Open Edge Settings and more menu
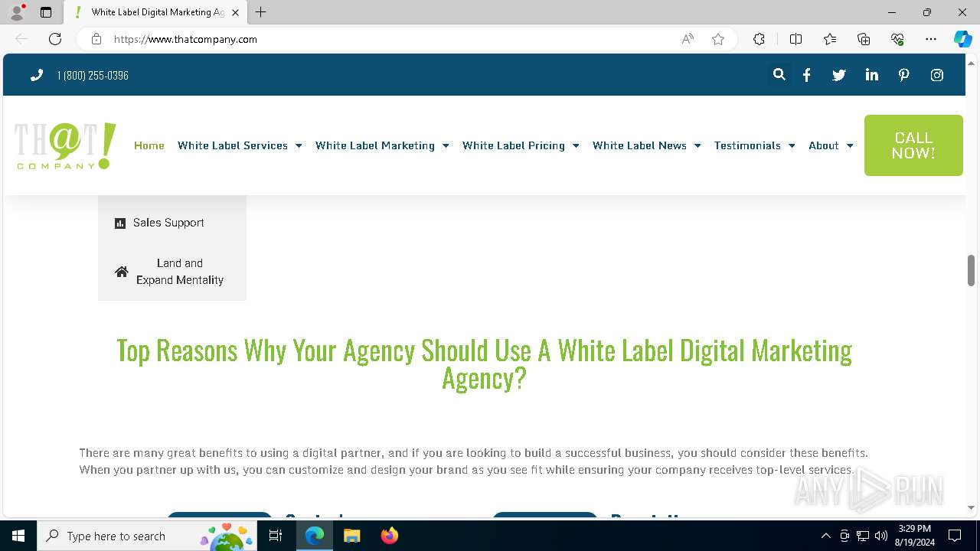This screenshot has width=980, height=551. (x=931, y=39)
